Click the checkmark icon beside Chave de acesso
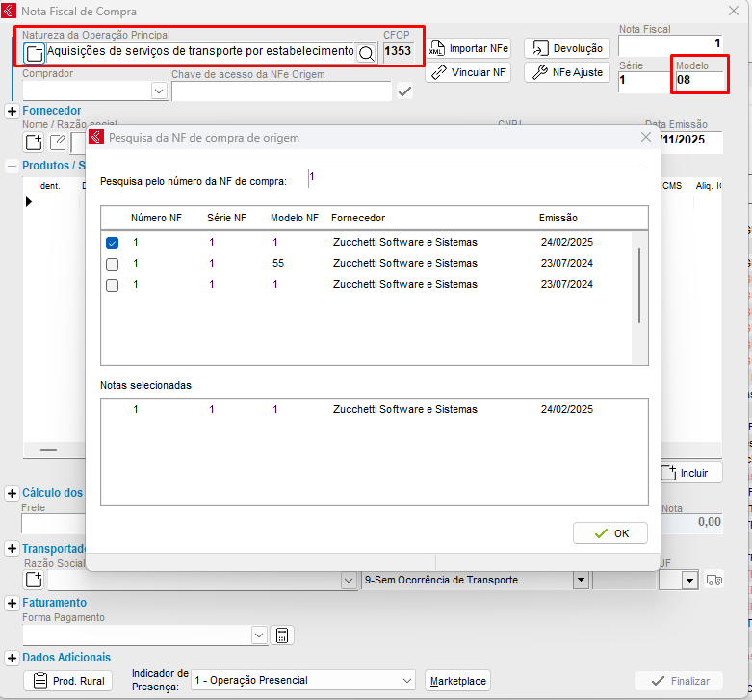 [x=404, y=91]
